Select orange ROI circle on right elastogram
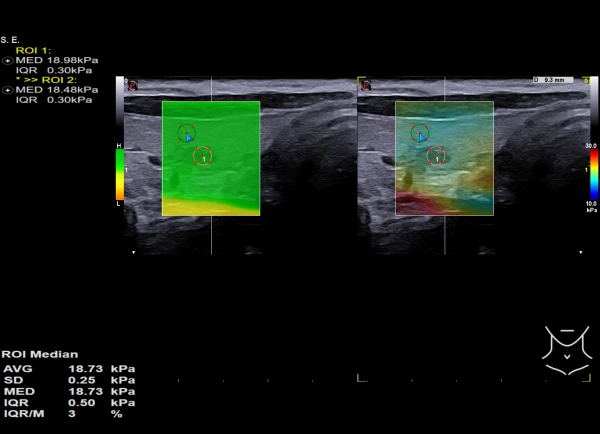 tap(436, 155)
